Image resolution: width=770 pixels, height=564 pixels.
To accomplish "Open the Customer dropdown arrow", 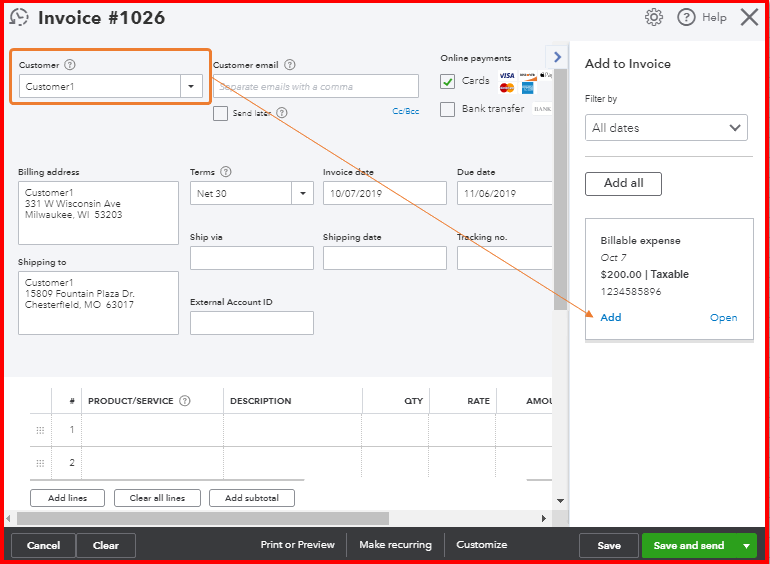I will [191, 86].
